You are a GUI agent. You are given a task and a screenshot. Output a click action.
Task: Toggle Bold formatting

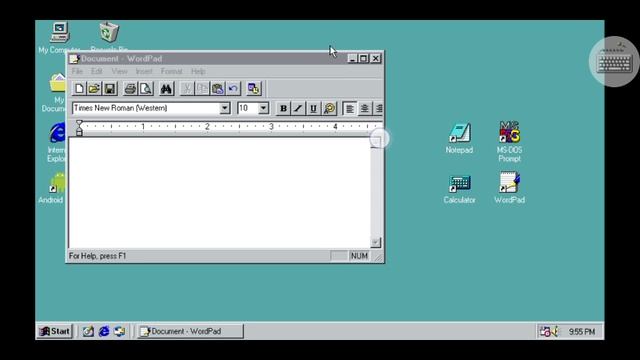[x=283, y=108]
